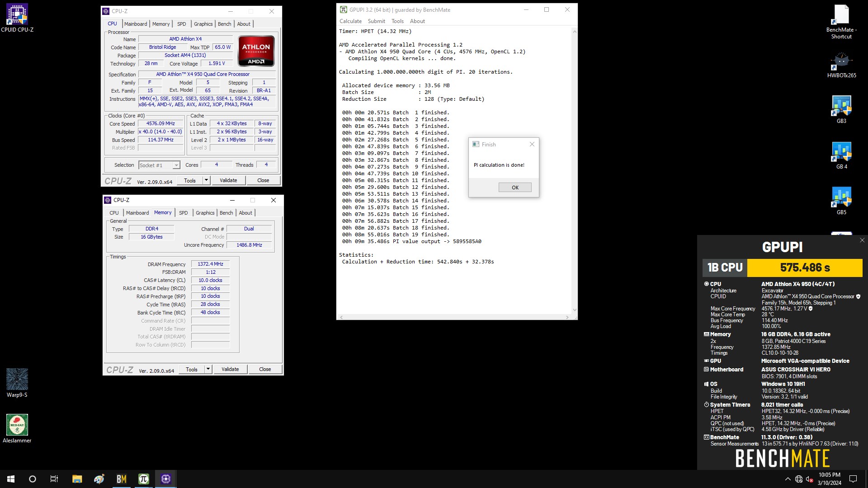Click the Core Speed 4576.09 MHz field
The width and height of the screenshot is (868, 488).
click(160, 123)
